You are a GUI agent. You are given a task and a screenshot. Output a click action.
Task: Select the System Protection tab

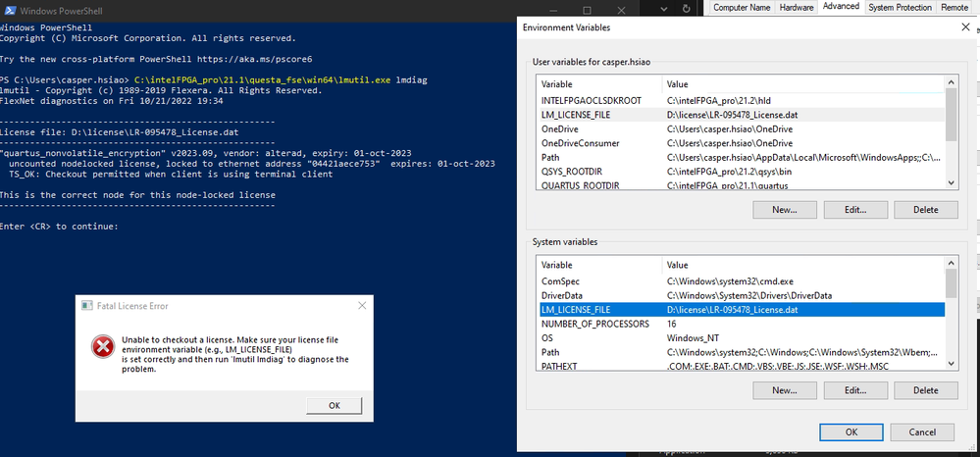[x=900, y=7]
